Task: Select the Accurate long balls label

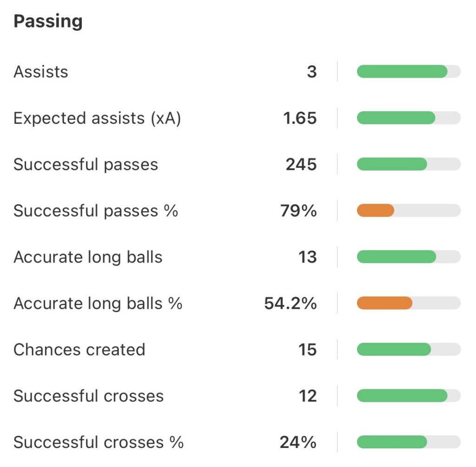Action: [x=88, y=257]
